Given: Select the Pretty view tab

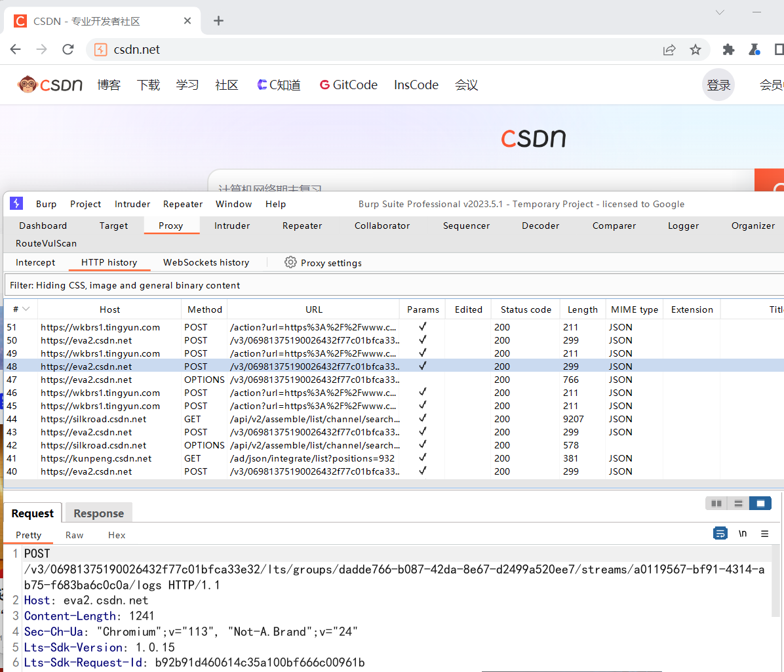Looking at the screenshot, I should click(x=28, y=535).
